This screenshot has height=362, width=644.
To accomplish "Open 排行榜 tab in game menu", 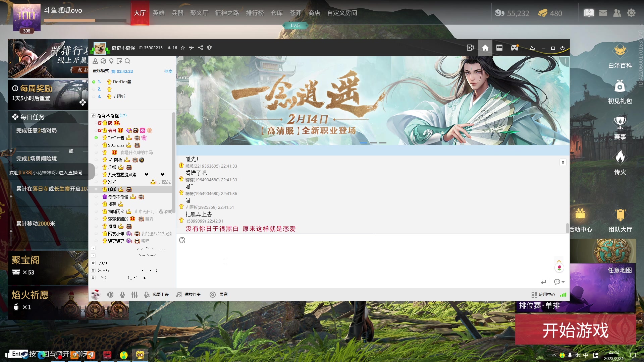I will pos(255,13).
